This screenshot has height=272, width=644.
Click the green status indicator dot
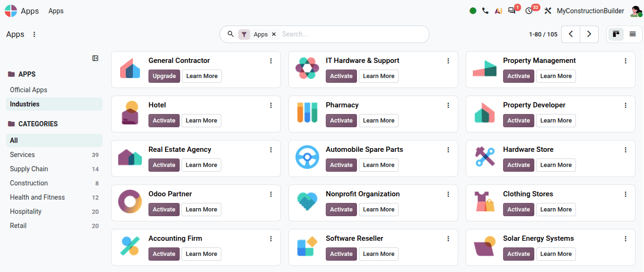click(x=473, y=11)
